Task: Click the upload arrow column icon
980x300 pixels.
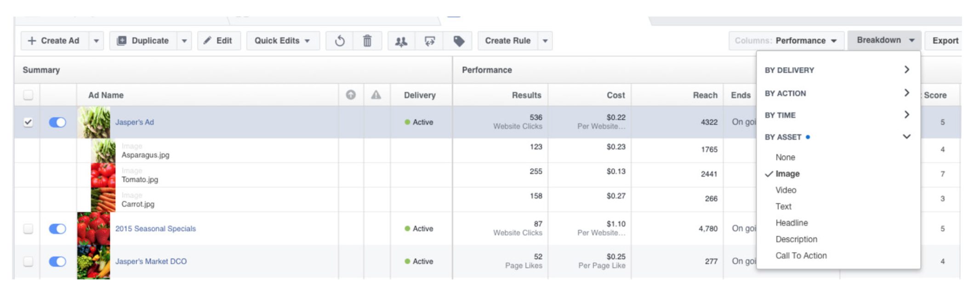Action: point(351,95)
